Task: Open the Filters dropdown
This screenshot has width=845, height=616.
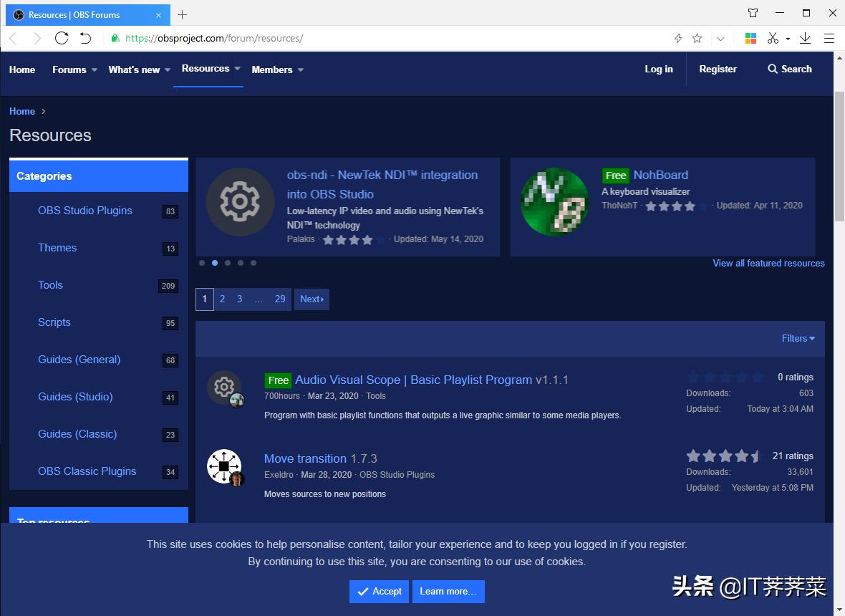Action: [796, 338]
